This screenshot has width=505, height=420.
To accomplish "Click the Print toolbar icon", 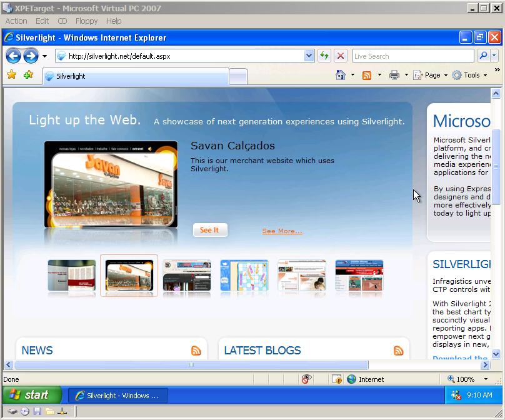I will pos(394,75).
